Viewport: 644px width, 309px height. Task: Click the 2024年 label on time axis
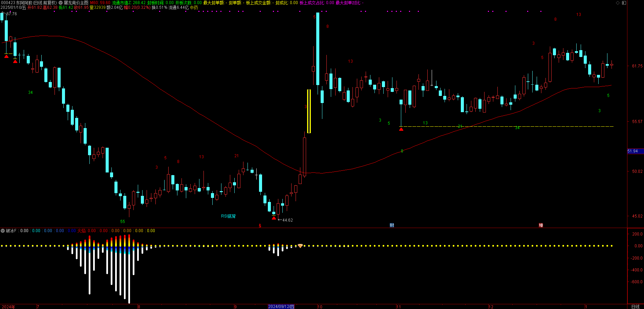pos(8,307)
